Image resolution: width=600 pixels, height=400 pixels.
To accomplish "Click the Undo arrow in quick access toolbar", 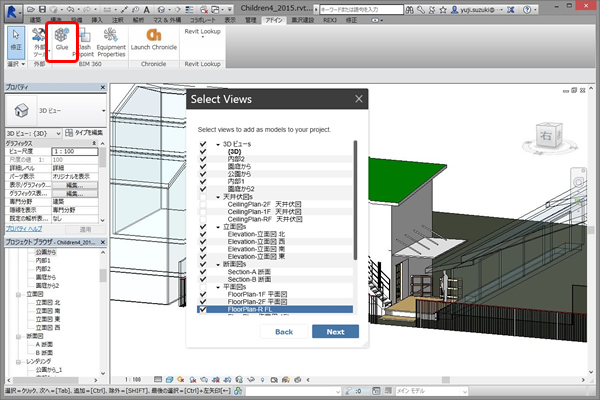I will point(70,9).
